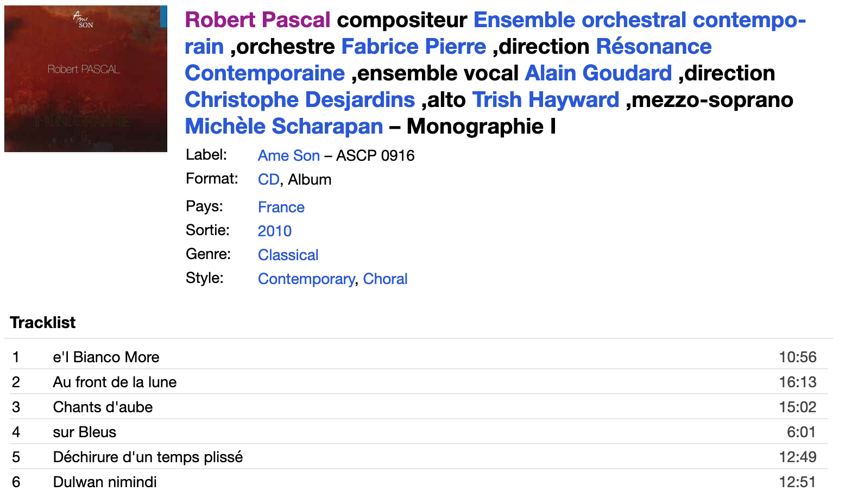Select the Contemporary style link

pos(306,279)
